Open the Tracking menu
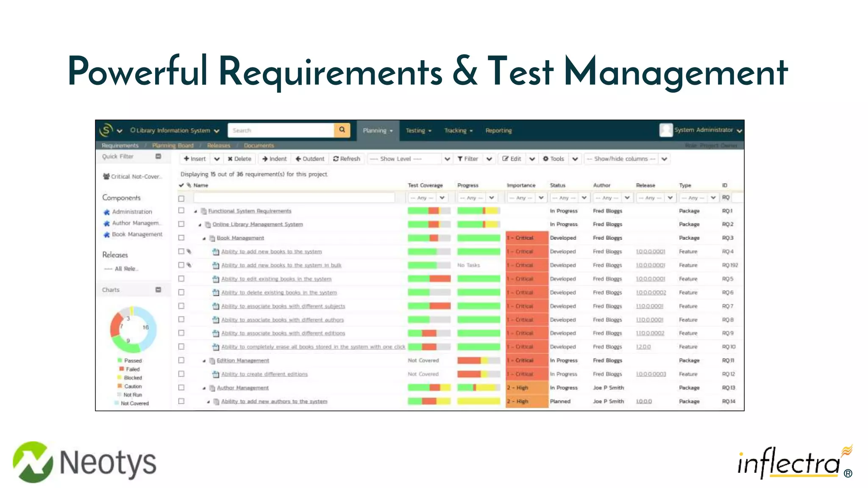The width and height of the screenshot is (868, 488). click(x=458, y=130)
